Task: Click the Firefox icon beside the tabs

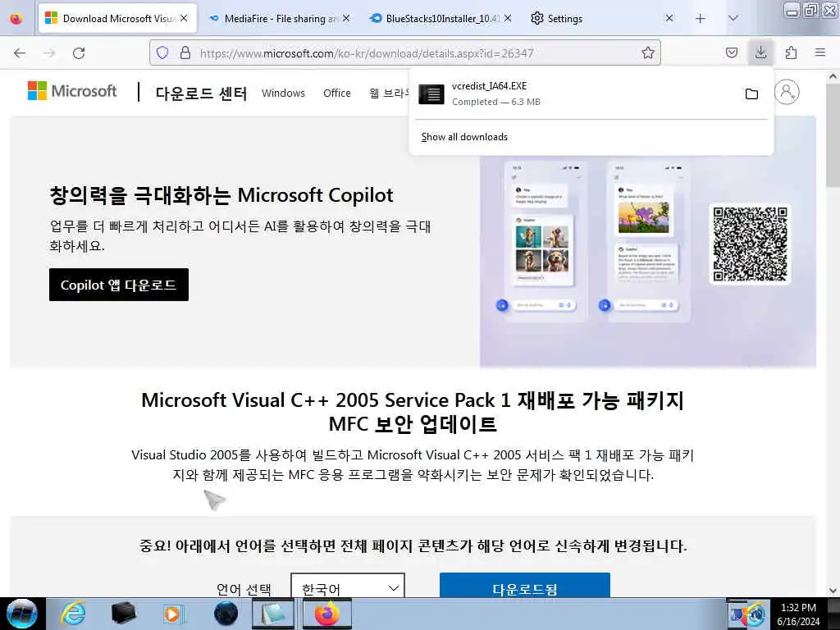Action: pyautogui.click(x=16, y=19)
